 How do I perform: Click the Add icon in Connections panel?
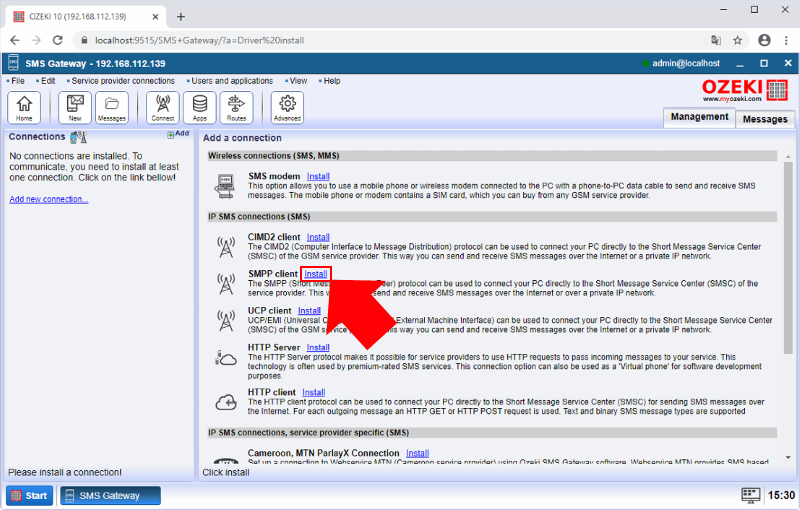click(x=178, y=134)
